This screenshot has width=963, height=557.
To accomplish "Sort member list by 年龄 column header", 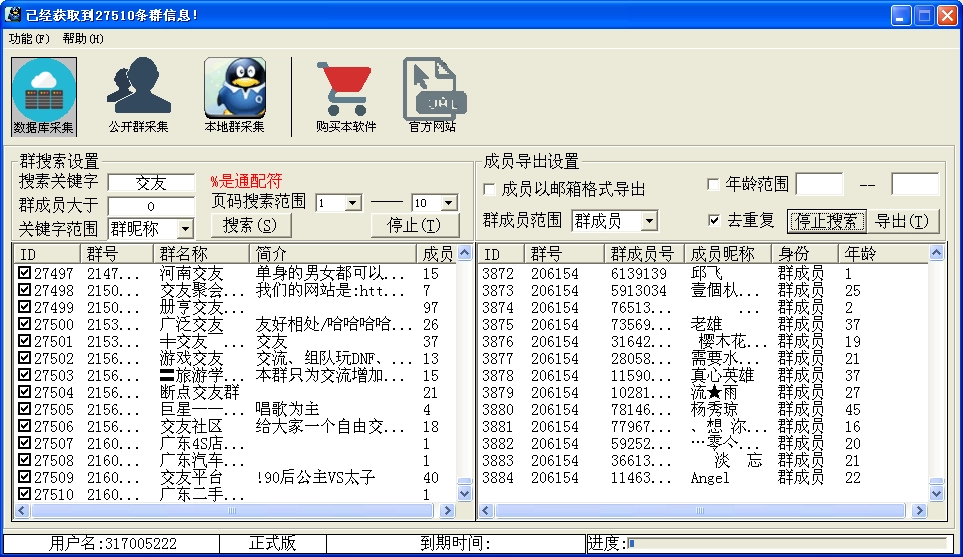I will (x=883, y=254).
